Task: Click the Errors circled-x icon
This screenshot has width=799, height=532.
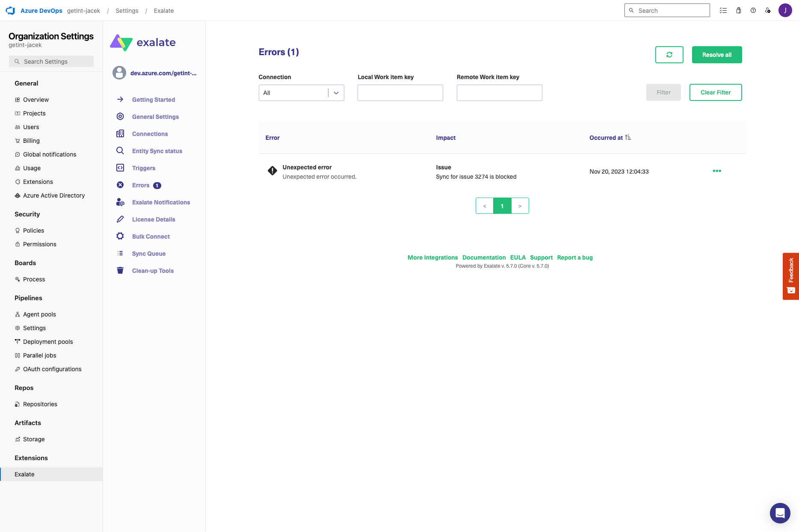Action: pos(120,185)
